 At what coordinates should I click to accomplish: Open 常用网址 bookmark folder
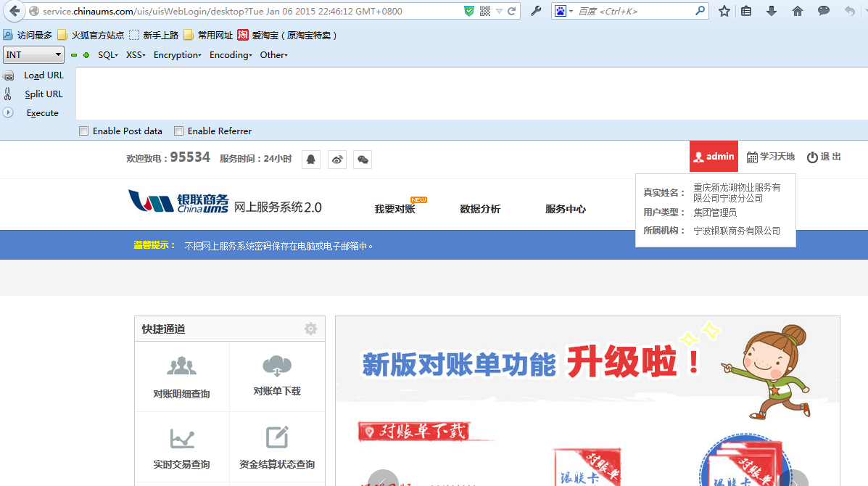pyautogui.click(x=208, y=35)
